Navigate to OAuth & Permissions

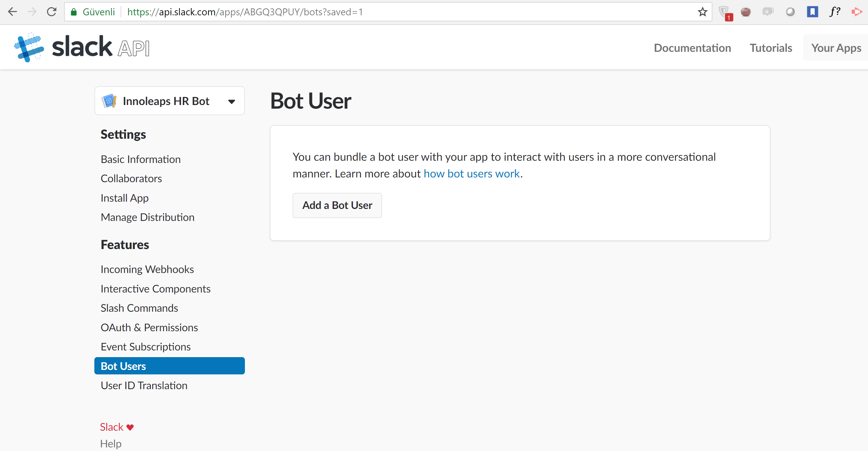pos(149,328)
